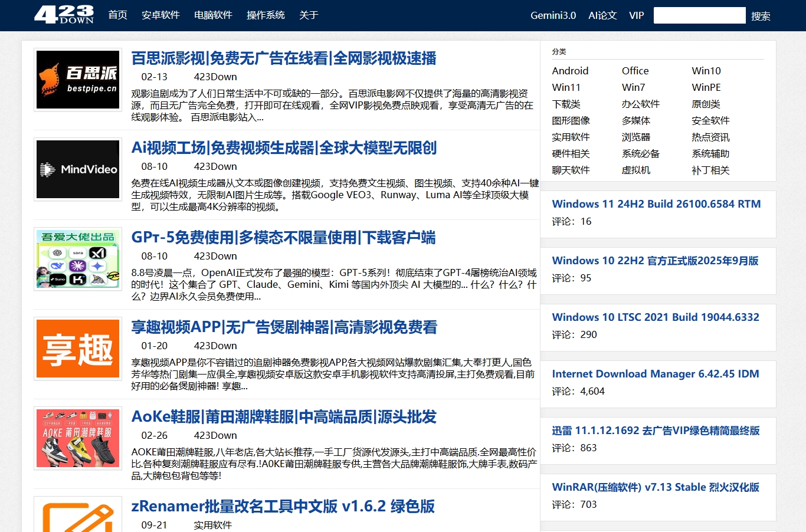Image resolution: width=806 pixels, height=532 pixels.
Task: Select the Win11 category
Action: coord(566,87)
